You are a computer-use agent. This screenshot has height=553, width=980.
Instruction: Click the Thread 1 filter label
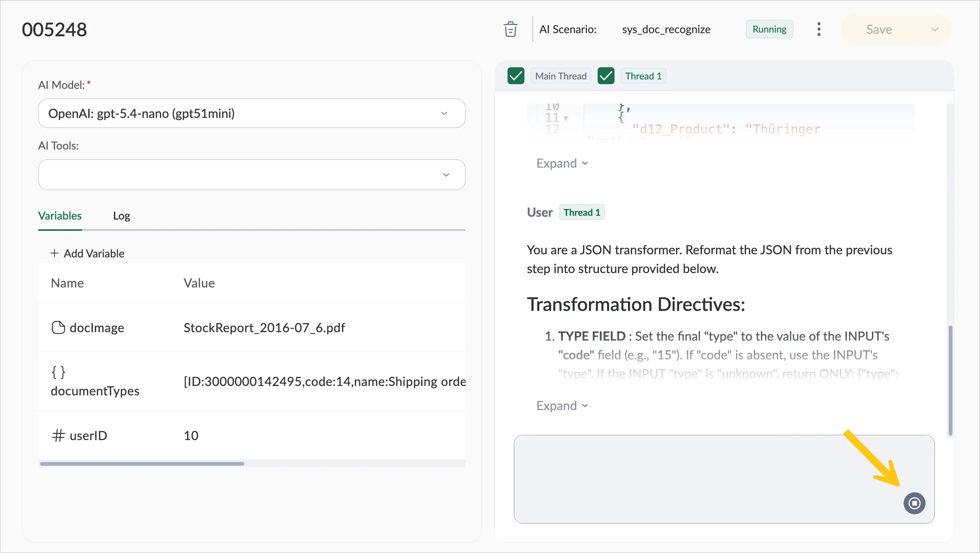tap(643, 76)
